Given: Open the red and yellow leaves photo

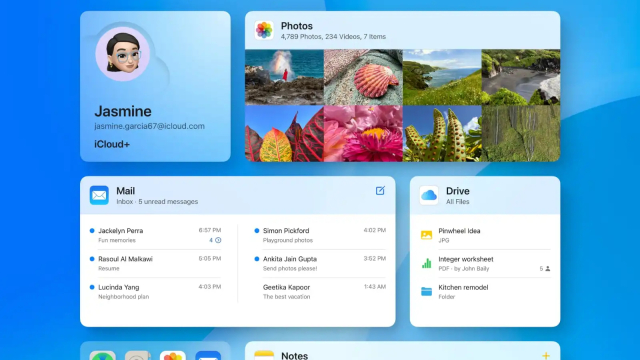Looking at the screenshot, I should tap(284, 133).
